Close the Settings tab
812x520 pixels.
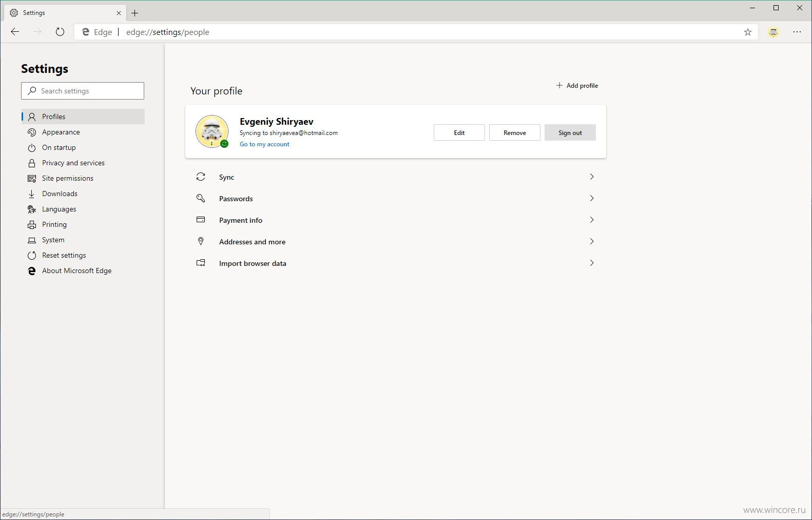(x=119, y=13)
